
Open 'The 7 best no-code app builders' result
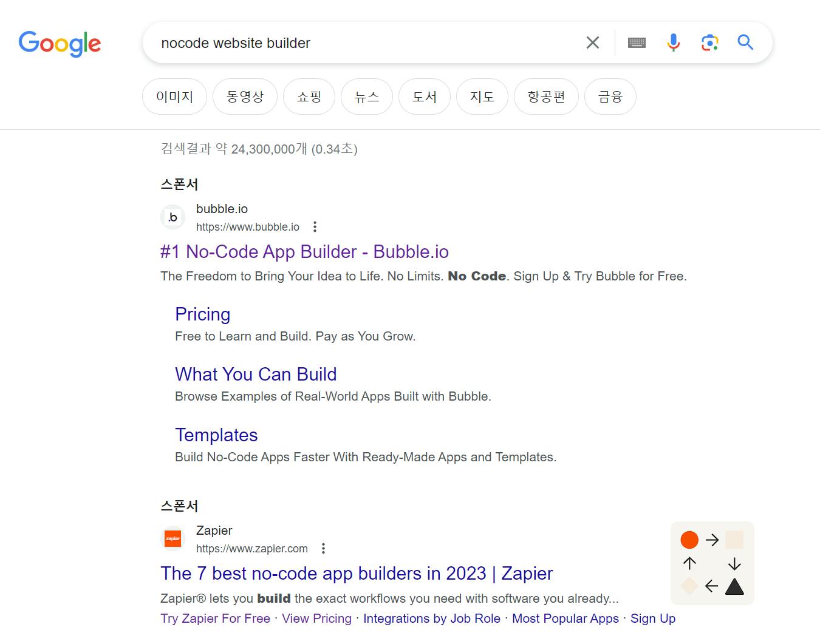click(357, 574)
